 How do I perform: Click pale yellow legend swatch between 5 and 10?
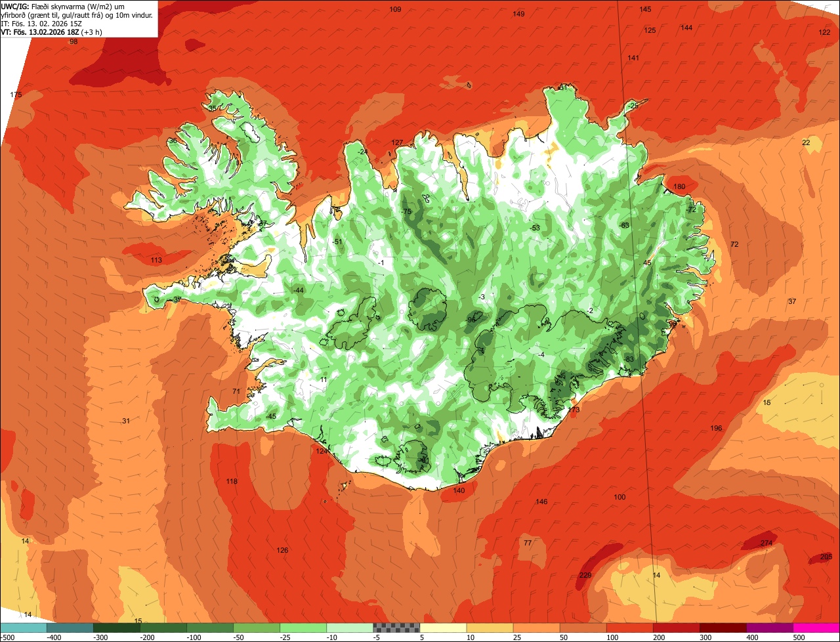(443, 628)
